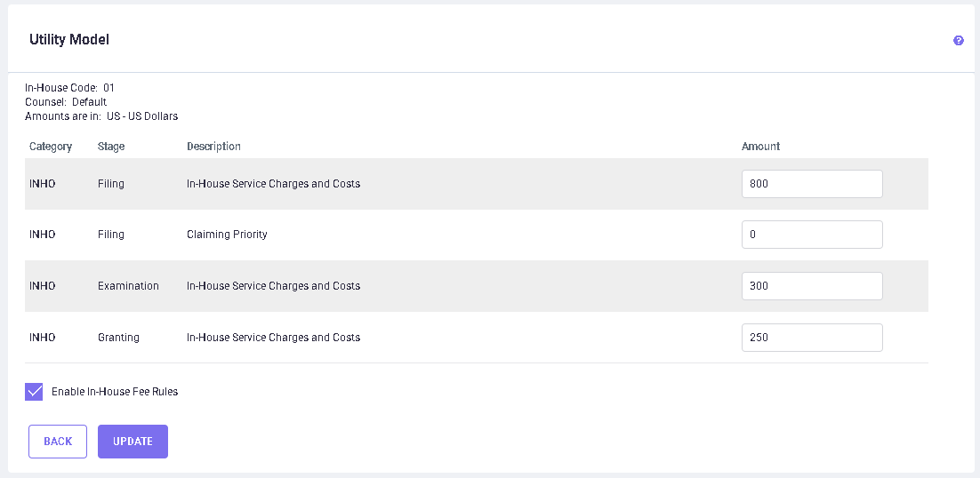Click the Description column header
This screenshot has height=478, width=980.
click(213, 147)
